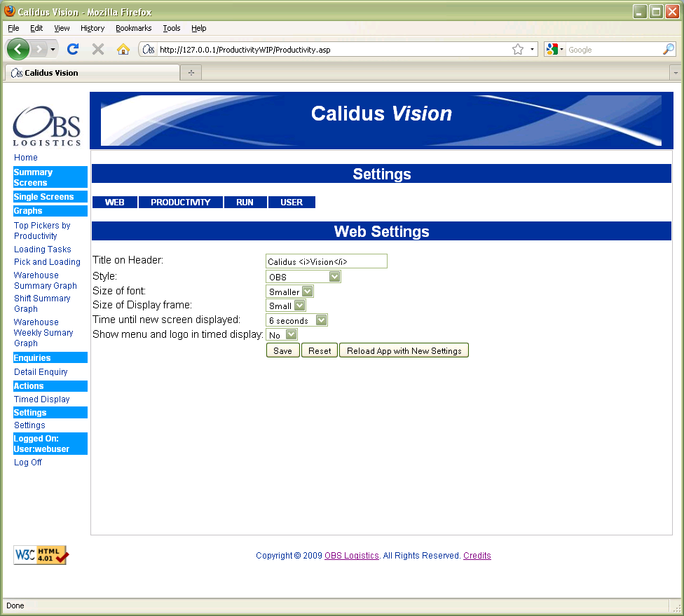Screen dimensions: 684x616
Task: Open the History menu
Action: tap(93, 28)
